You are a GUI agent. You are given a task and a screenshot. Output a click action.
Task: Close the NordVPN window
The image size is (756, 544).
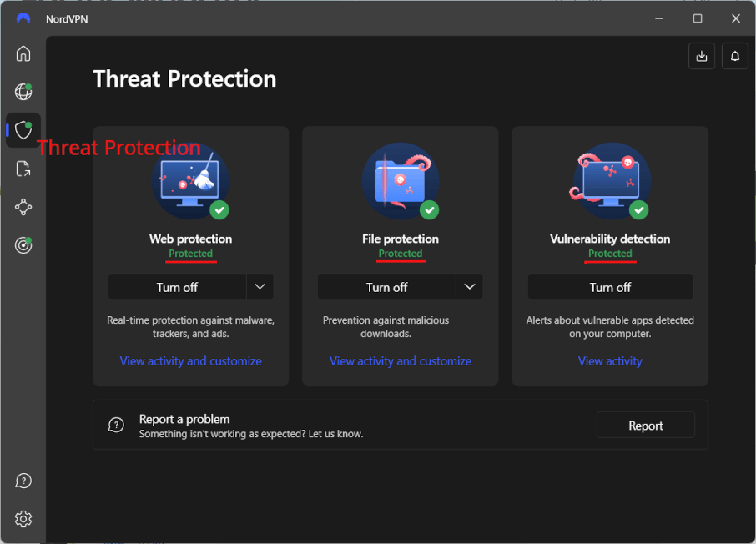[736, 18]
